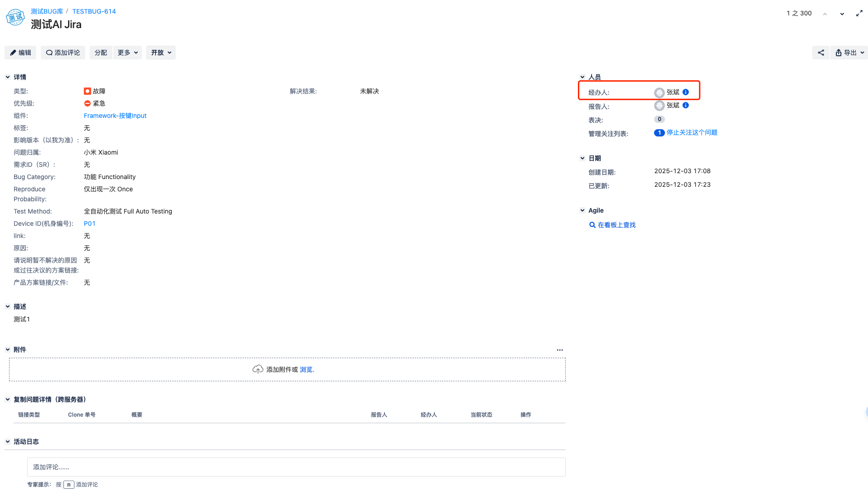Click the 仅出现一次 Once value

coord(108,189)
